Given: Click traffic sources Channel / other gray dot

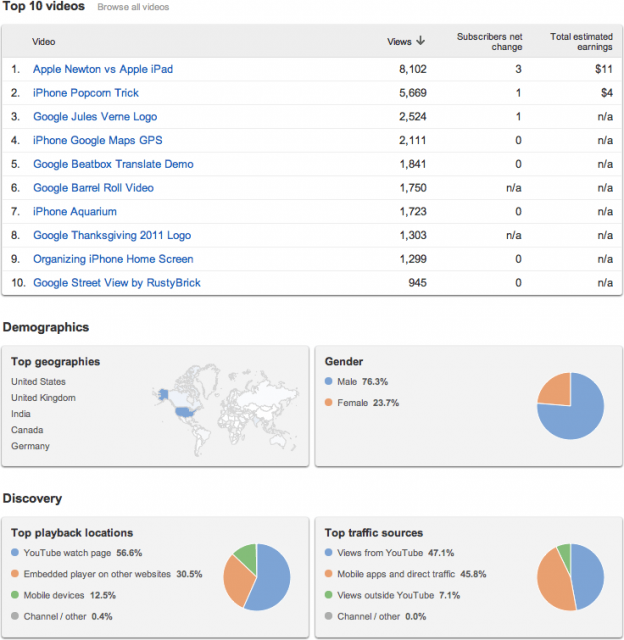Looking at the screenshot, I should [x=329, y=616].
